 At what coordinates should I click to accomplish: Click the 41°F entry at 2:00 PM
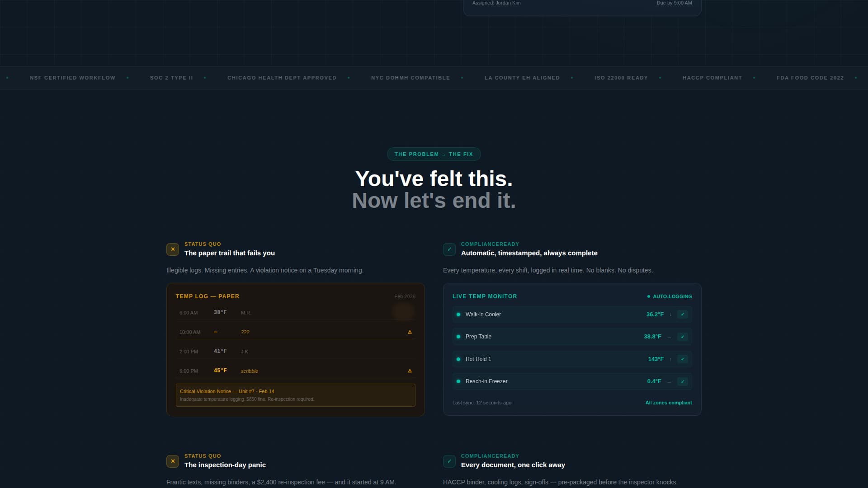(x=220, y=351)
